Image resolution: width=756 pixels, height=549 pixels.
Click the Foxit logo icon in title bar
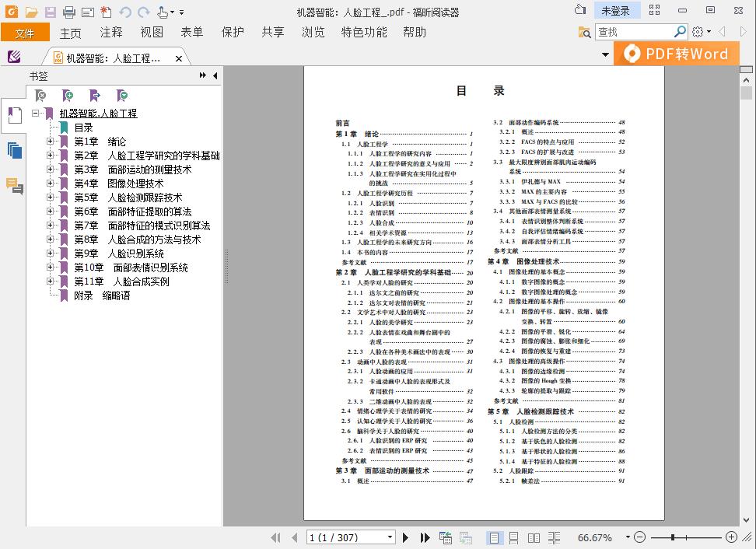pyautogui.click(x=11, y=12)
